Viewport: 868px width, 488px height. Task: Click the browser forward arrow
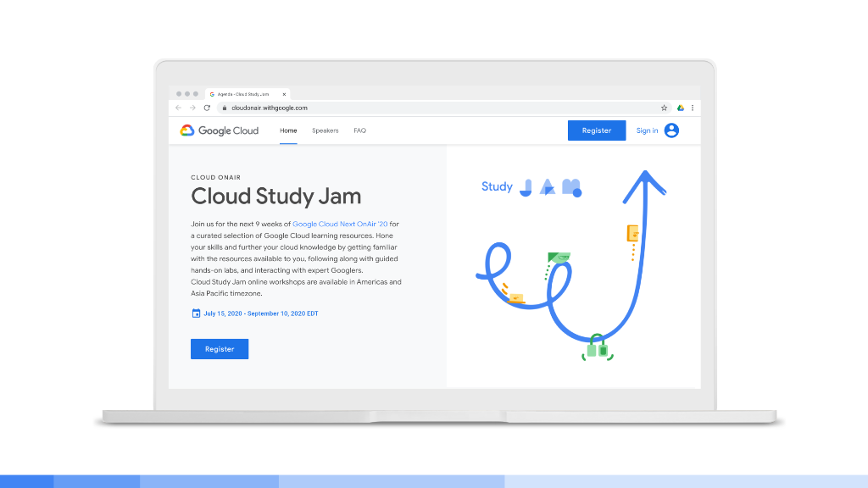192,108
